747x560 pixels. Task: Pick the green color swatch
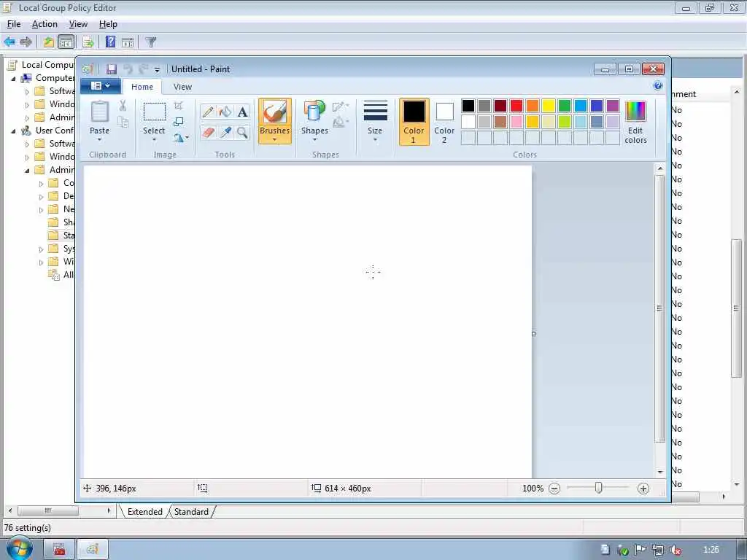point(565,106)
